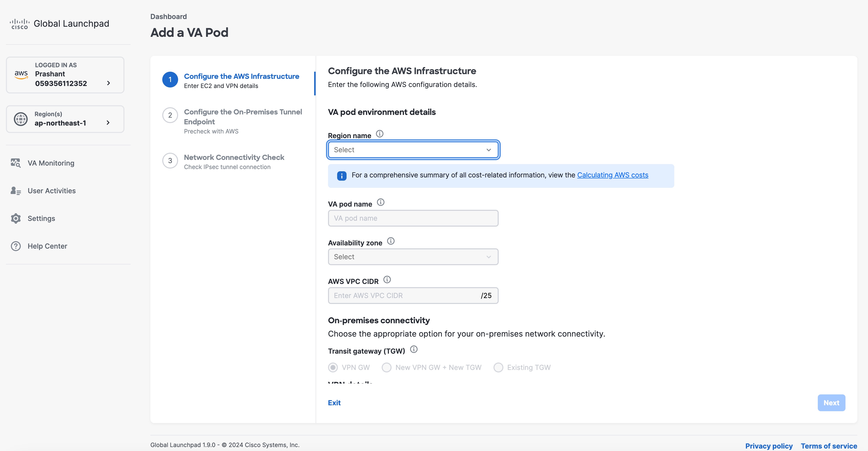868x451 pixels.
Task: Click the Next button
Action: point(831,403)
